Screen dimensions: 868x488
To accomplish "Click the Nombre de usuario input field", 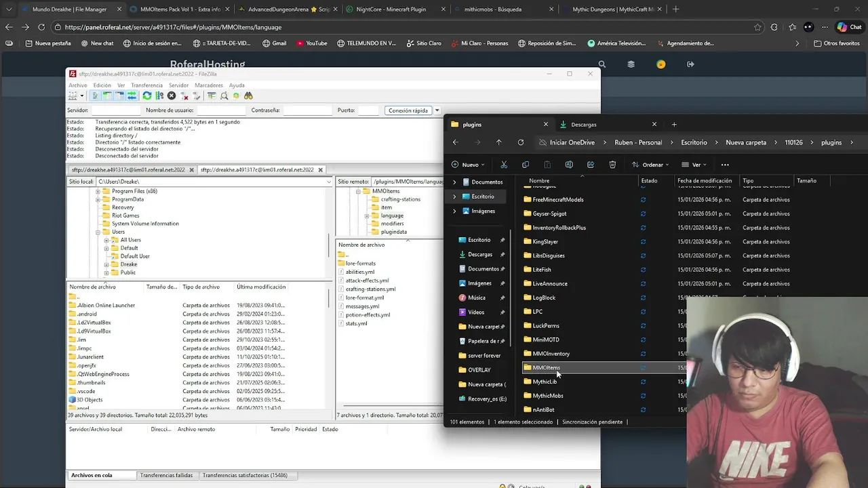I will click(221, 110).
